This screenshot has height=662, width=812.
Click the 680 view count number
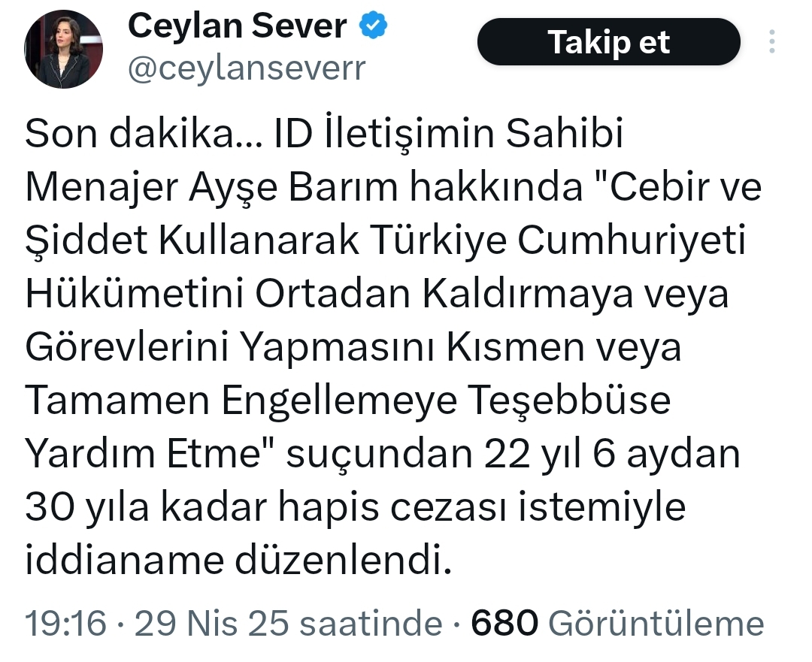(504, 624)
